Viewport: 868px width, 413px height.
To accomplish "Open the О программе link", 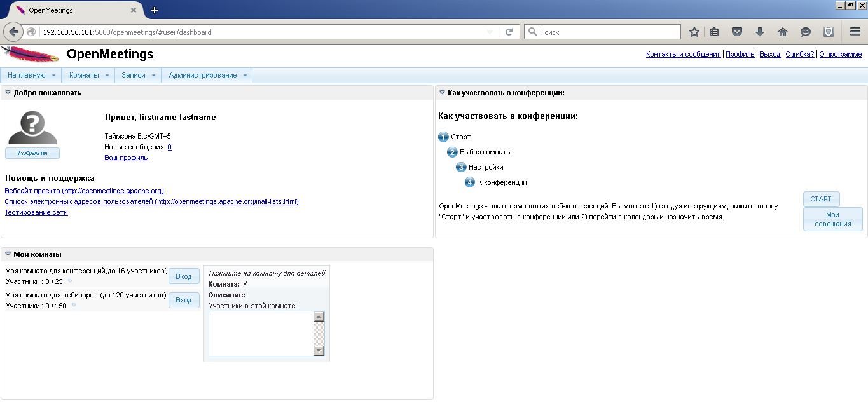I will tap(841, 55).
